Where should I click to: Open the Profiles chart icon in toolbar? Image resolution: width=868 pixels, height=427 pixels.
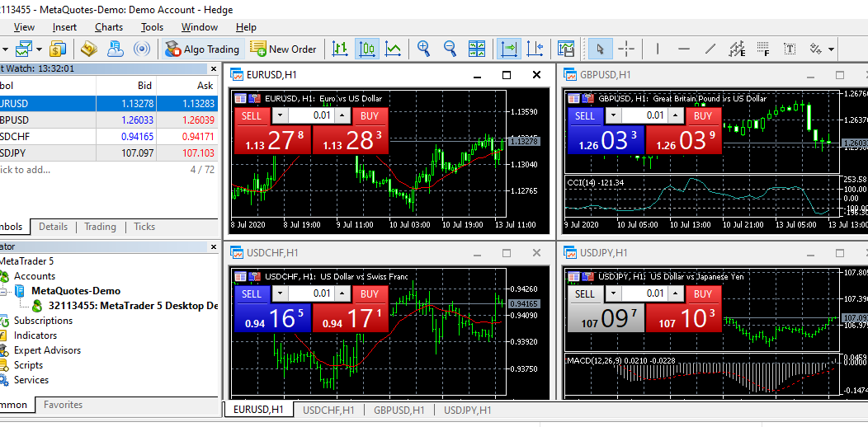[24, 49]
